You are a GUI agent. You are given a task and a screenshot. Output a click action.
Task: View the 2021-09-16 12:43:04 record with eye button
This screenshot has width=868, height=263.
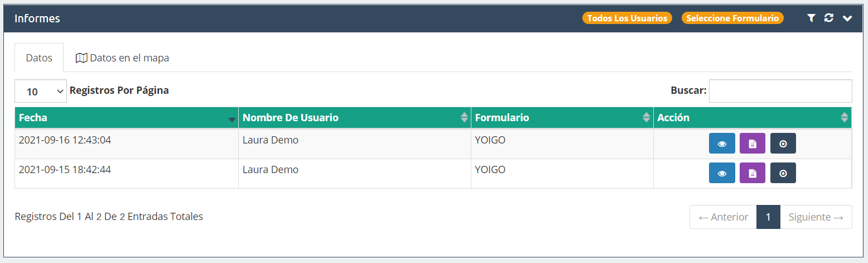[722, 144]
